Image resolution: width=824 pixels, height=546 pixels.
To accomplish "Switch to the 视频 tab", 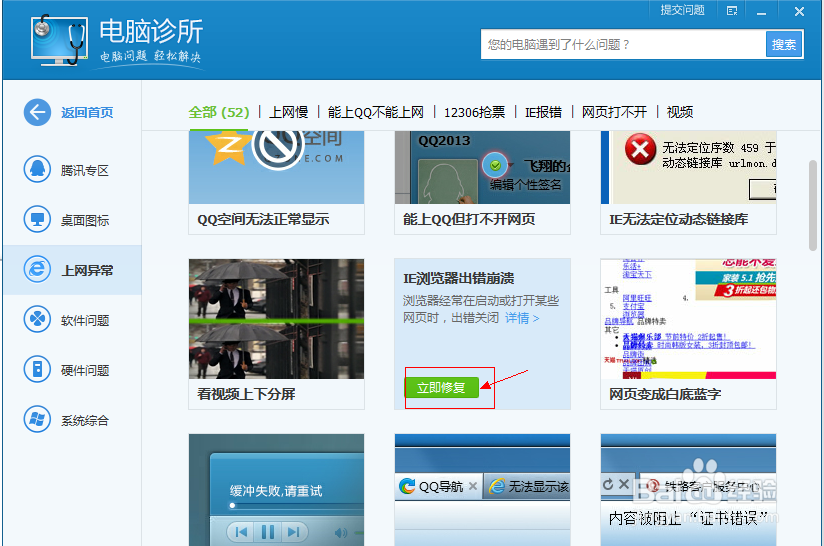I will click(680, 112).
